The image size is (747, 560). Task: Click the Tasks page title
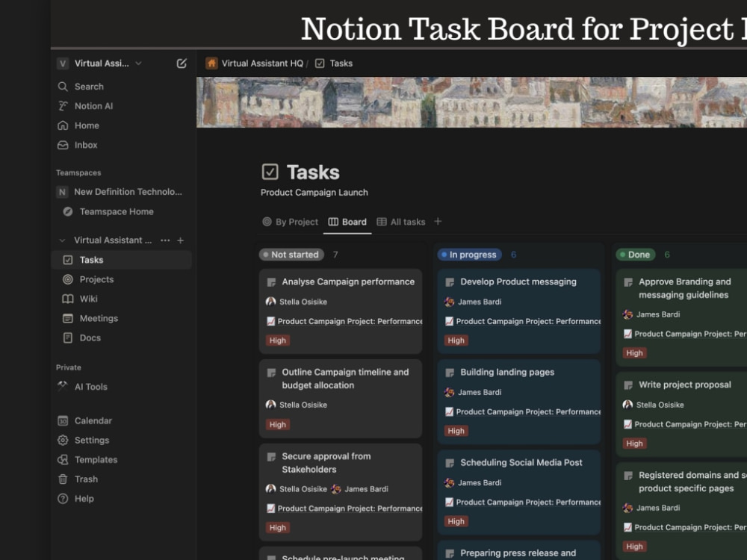[x=313, y=172]
